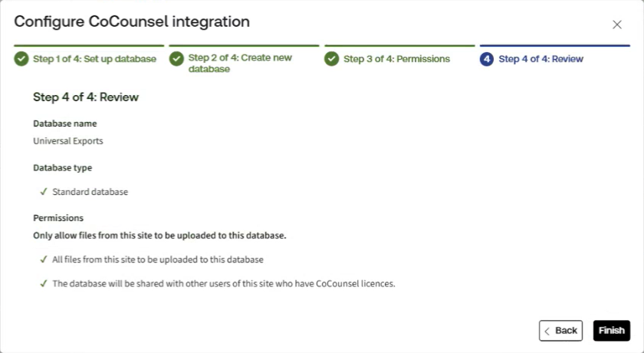
Task: Click the blue number 4 step circle
Action: [487, 59]
